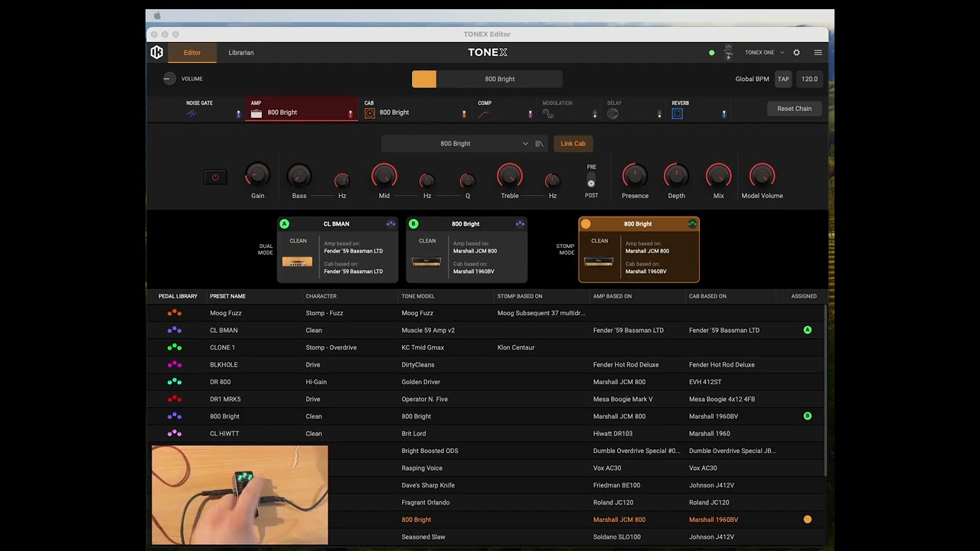The width and height of the screenshot is (980, 551).
Task: Sort by Amp Based On column header
Action: [x=612, y=296]
